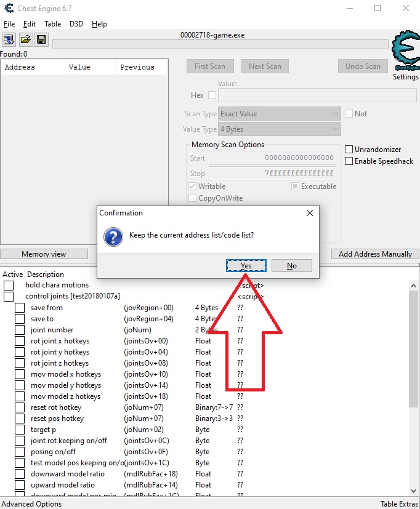
Task: Click the process name 00002718-game.exe
Action: click(212, 35)
